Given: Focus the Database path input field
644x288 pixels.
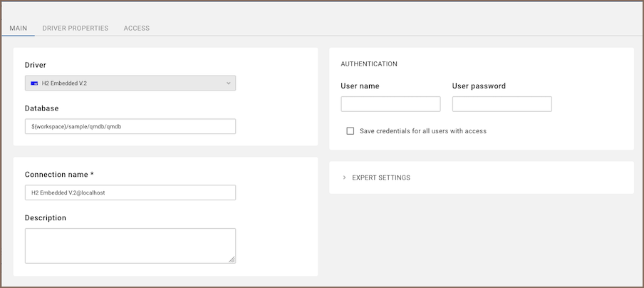Looking at the screenshot, I should click(x=130, y=126).
